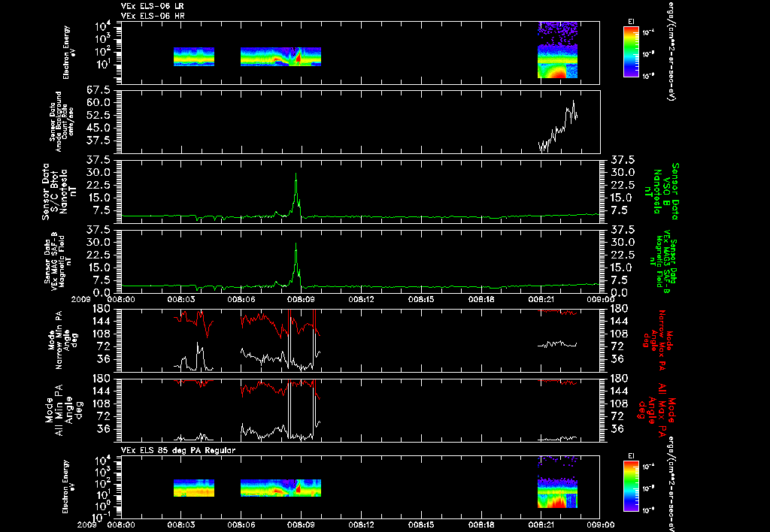Click the magnetic field peak in the MAG SAF-B panel
The height and width of the screenshot is (532, 770).
pyautogui.click(x=296, y=244)
